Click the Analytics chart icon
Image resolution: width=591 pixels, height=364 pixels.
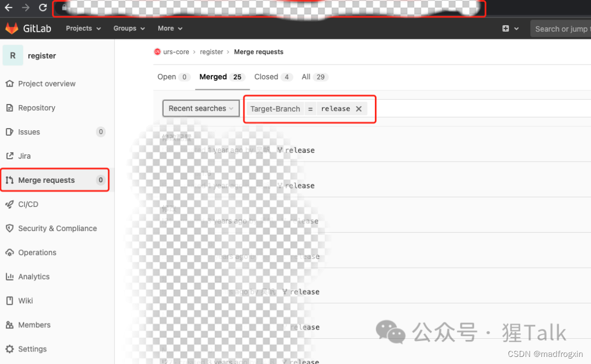[10, 276]
